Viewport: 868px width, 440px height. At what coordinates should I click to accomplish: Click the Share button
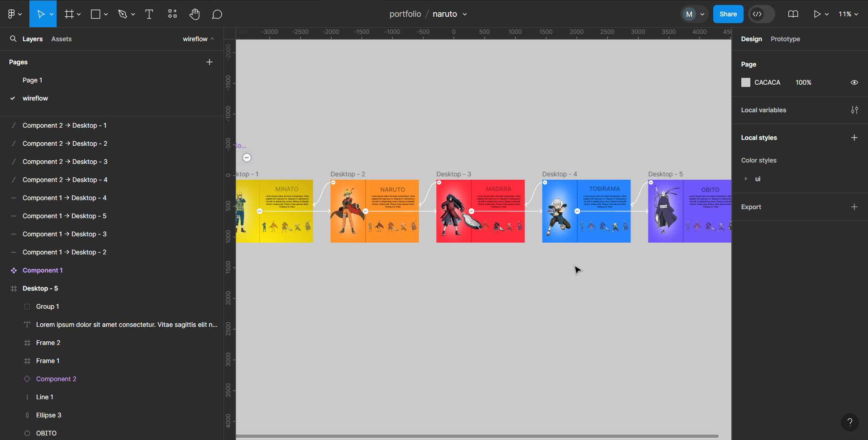pos(728,14)
